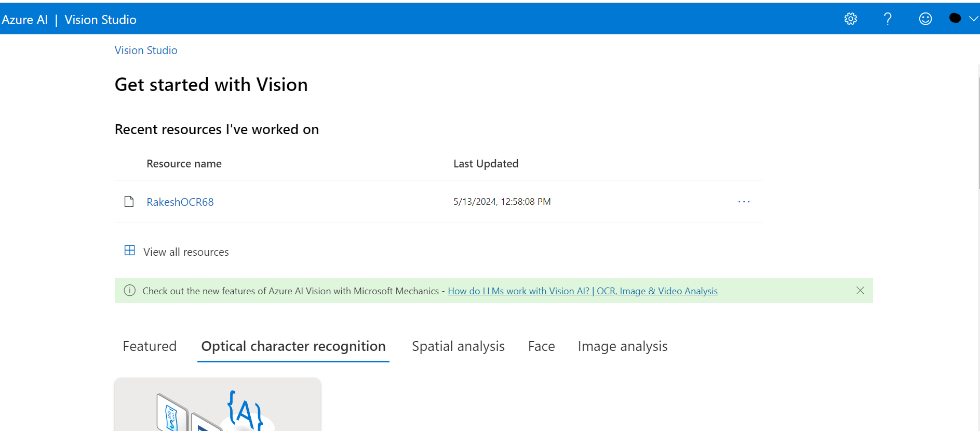The image size is (980, 431).
Task: Click the Last Updated column header
Action: coord(486,164)
